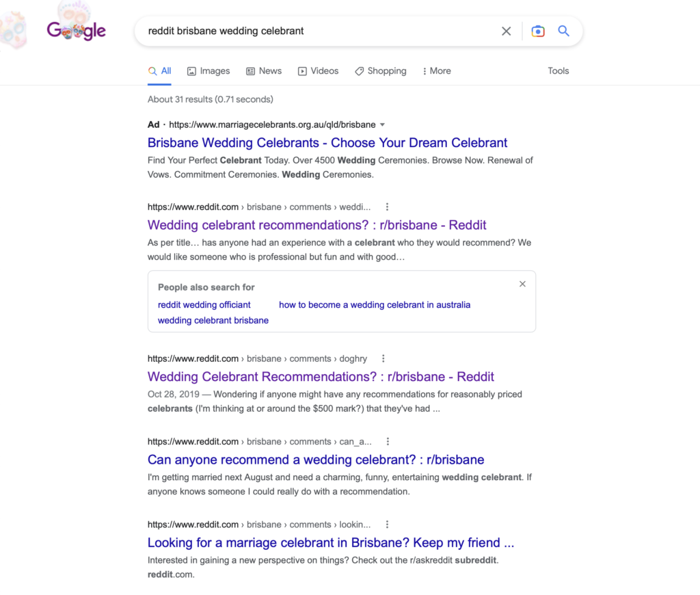Open three-dot menu for first Reddit result
Screen dimensions: 700x595
[388, 207]
